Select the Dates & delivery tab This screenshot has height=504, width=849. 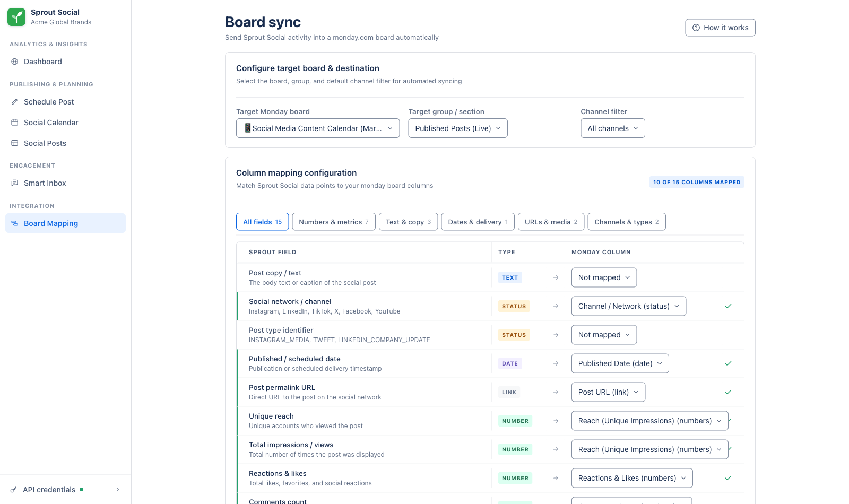click(478, 222)
